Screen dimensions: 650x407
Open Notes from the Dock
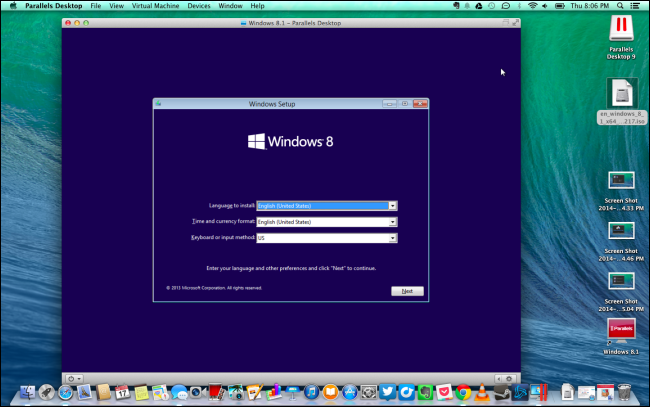click(x=141, y=392)
